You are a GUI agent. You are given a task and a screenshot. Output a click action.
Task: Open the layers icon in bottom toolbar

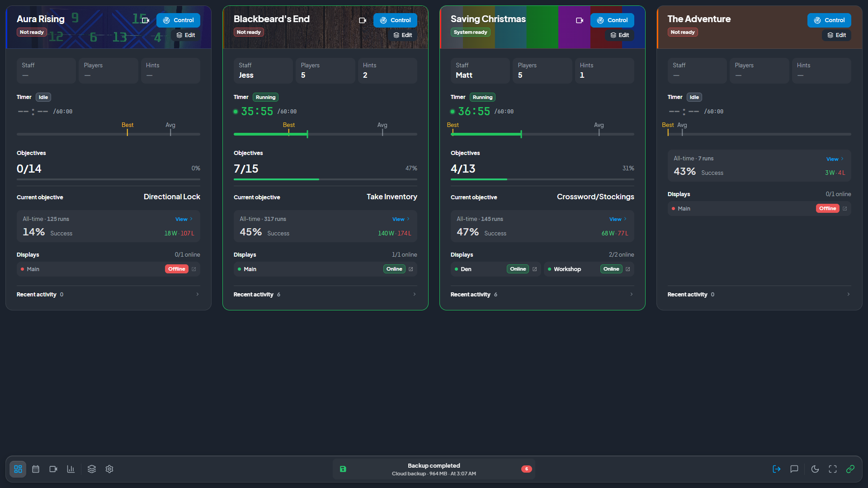tap(92, 469)
